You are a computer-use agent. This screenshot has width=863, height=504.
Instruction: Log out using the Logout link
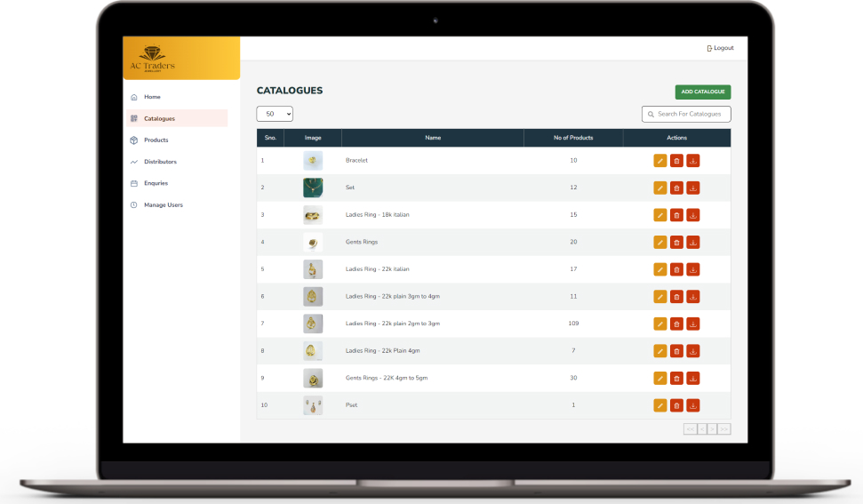tap(720, 48)
